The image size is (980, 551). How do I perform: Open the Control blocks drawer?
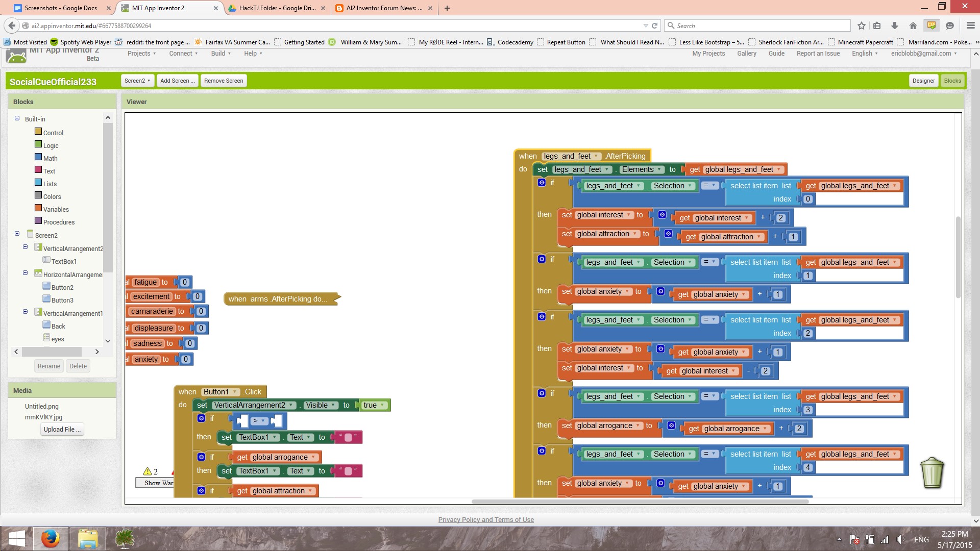[53, 133]
